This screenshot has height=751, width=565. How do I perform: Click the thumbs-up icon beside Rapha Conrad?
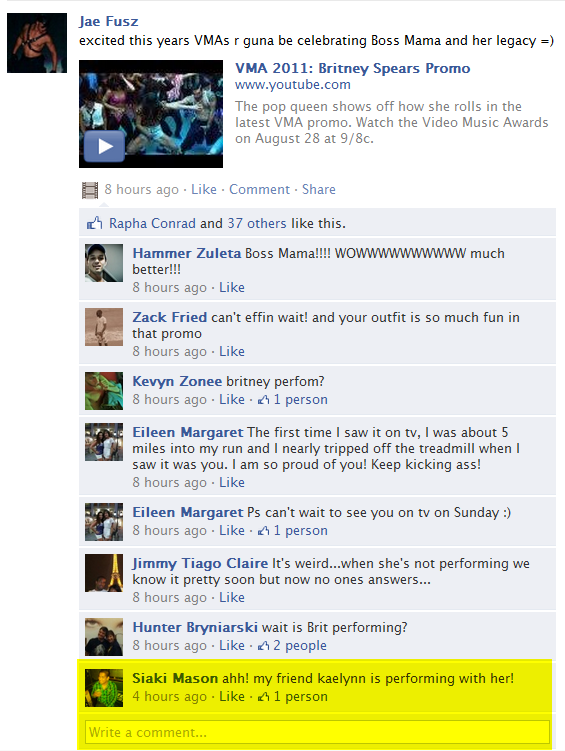point(94,223)
